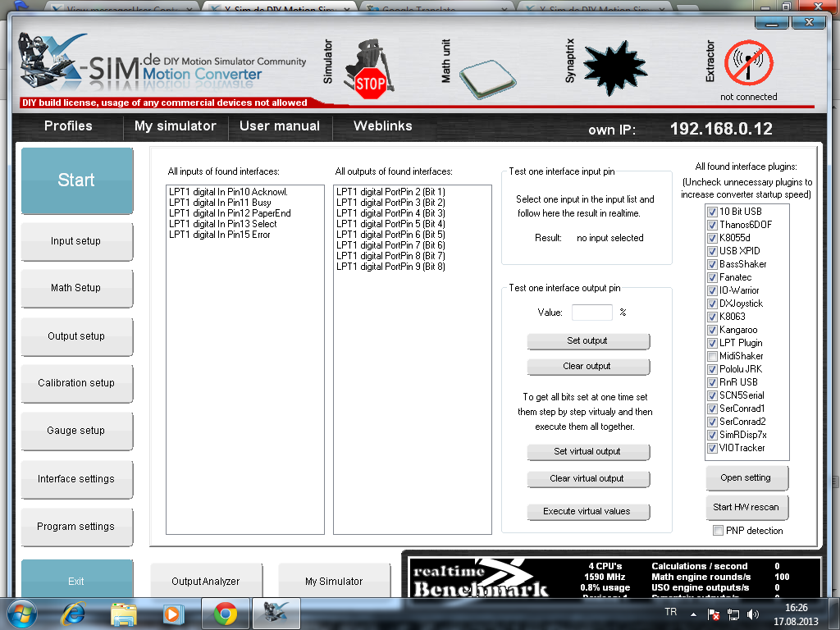The image size is (840, 630).
Task: Open the Weblinks menu
Action: [382, 126]
